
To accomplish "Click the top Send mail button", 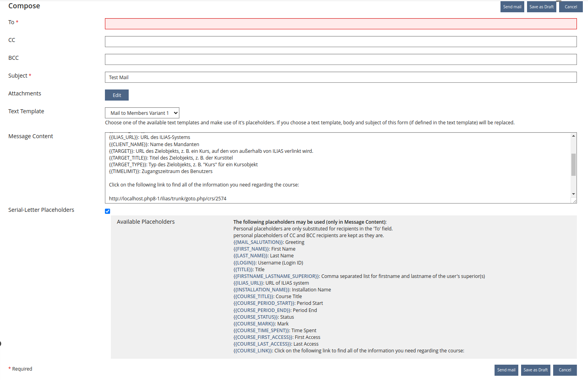I will 512,7.
